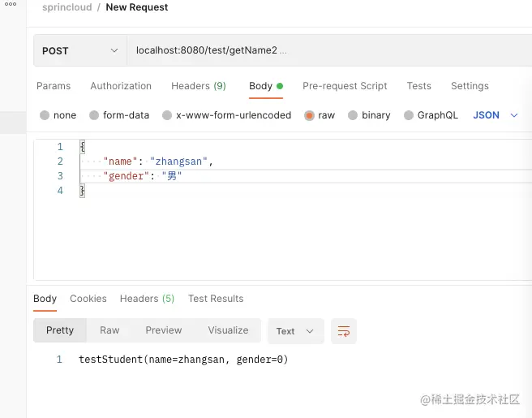This screenshot has width=532, height=418.
Task: Click the response text testStudent(name=zhangsan, gender=0)
Action: pyautogui.click(x=183, y=360)
